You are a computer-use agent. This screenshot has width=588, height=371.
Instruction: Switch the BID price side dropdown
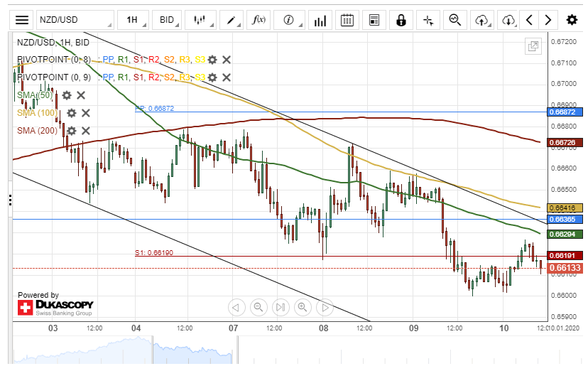point(168,20)
